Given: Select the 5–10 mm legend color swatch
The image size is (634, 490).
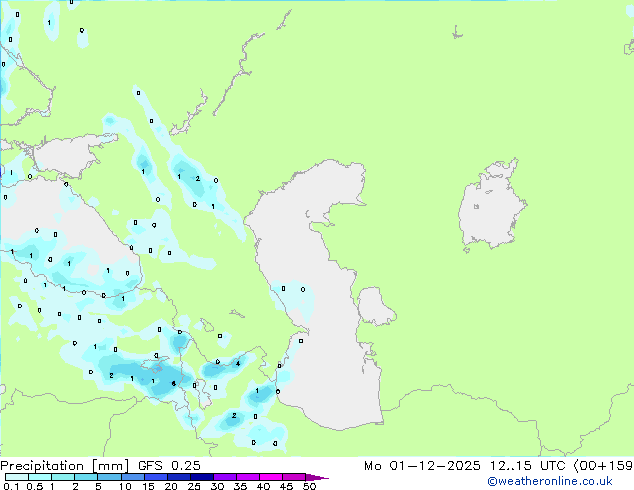Looking at the screenshot, I should click(111, 477).
